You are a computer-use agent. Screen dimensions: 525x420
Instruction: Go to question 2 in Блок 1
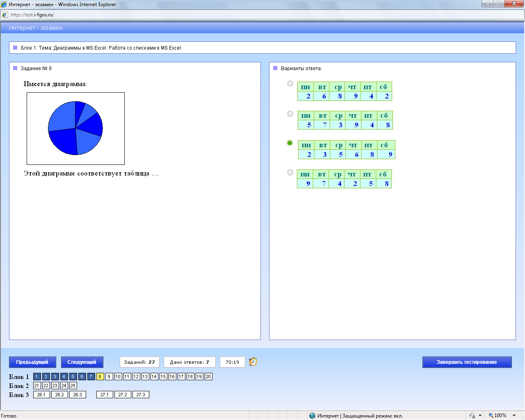[46, 377]
